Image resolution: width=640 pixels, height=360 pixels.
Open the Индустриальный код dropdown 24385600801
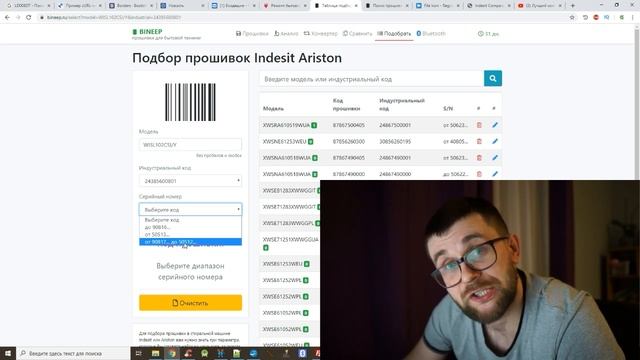click(x=190, y=181)
